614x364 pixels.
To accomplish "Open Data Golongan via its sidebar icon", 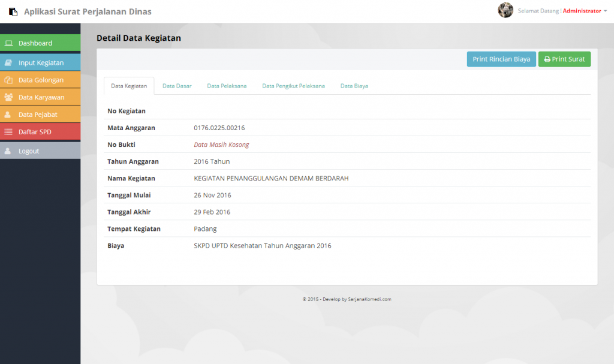I will (x=9, y=80).
